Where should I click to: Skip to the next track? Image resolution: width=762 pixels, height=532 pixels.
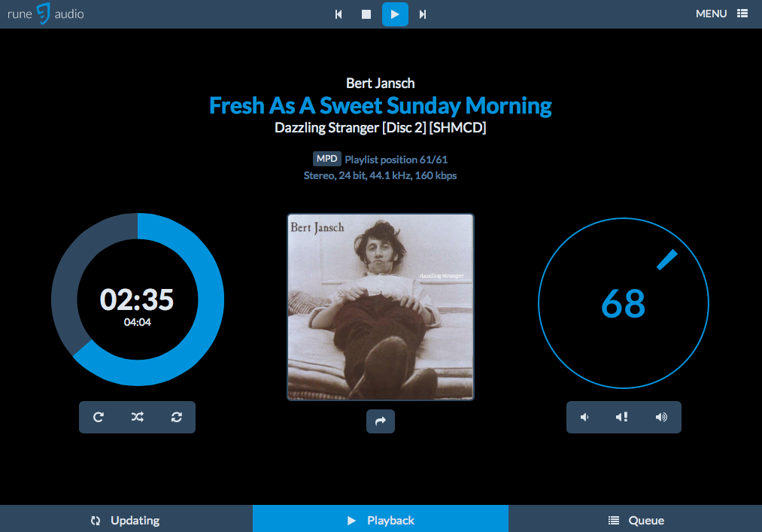[x=423, y=14]
